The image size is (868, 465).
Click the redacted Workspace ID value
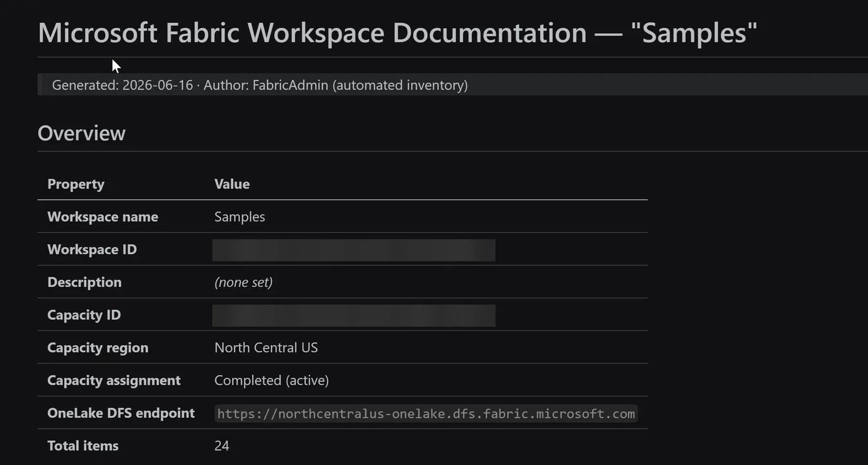click(x=354, y=250)
